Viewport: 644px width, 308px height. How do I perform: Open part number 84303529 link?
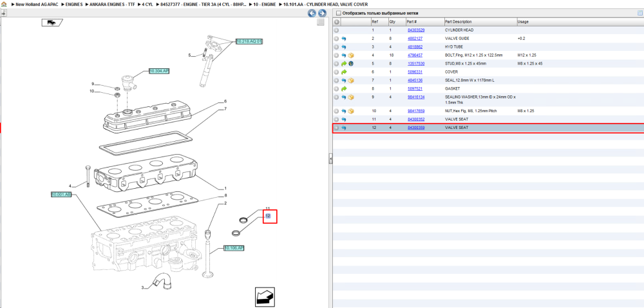point(415,30)
